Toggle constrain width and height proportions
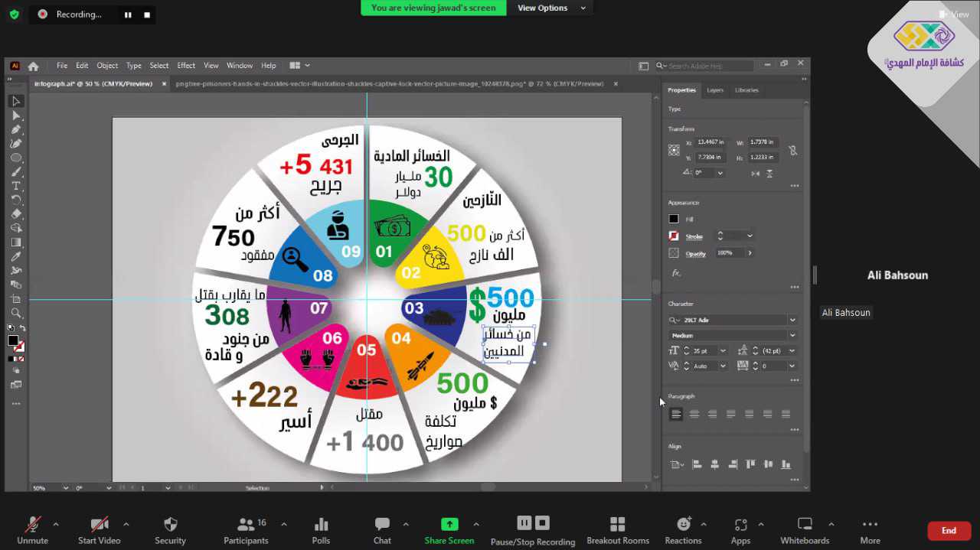Screen dimensions: 980x550 pyautogui.click(x=792, y=150)
